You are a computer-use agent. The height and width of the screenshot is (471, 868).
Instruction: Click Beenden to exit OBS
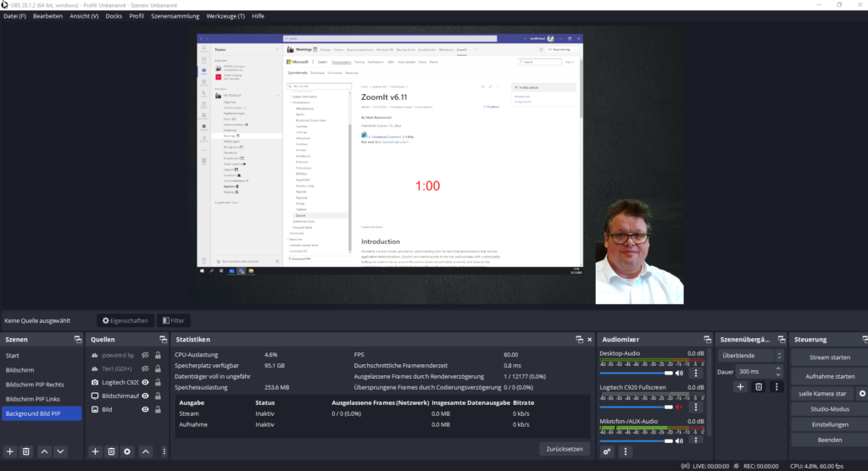point(829,440)
